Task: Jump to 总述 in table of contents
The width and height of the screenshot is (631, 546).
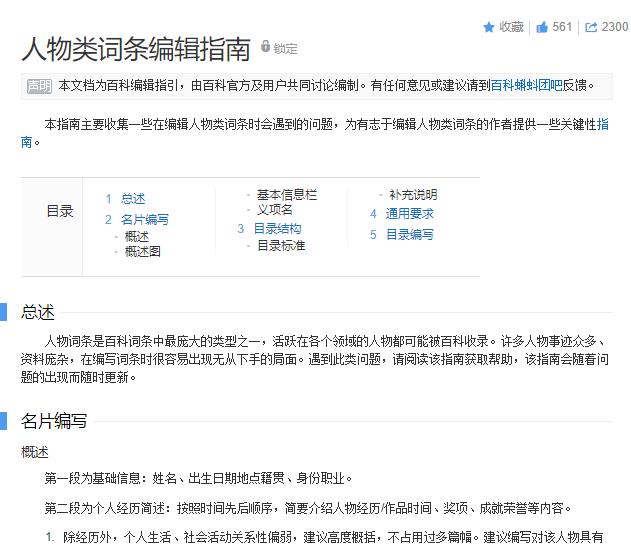Action: (133, 199)
